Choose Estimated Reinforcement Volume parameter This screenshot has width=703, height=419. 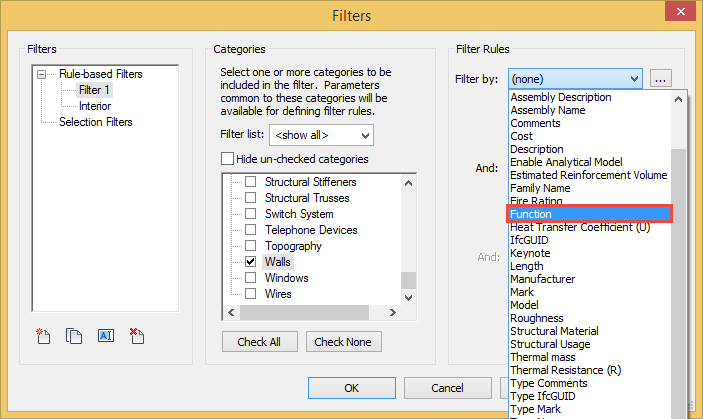point(589,175)
